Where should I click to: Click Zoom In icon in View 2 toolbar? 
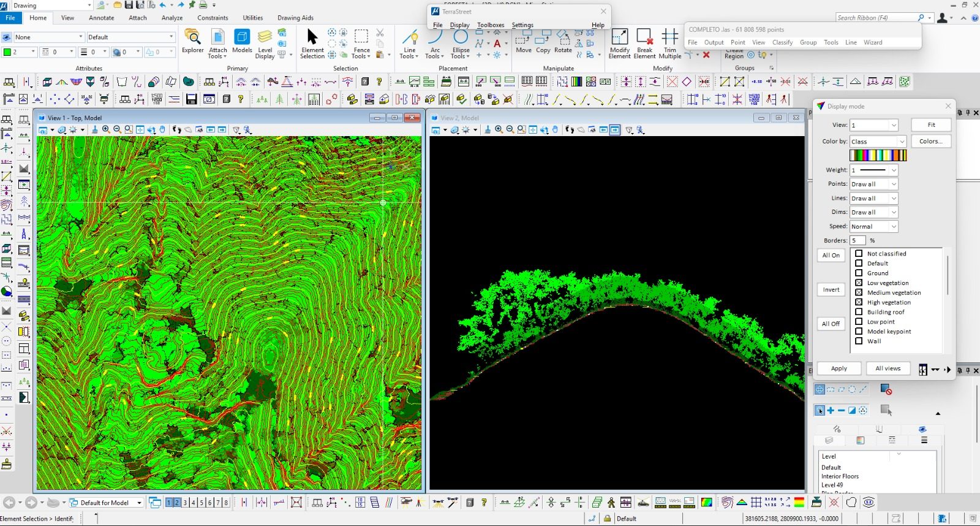[x=499, y=129]
